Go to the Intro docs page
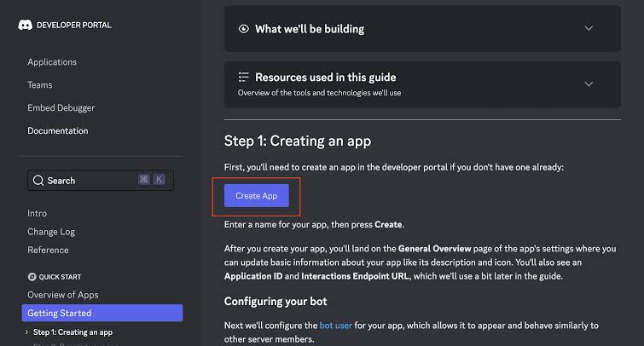 point(37,213)
